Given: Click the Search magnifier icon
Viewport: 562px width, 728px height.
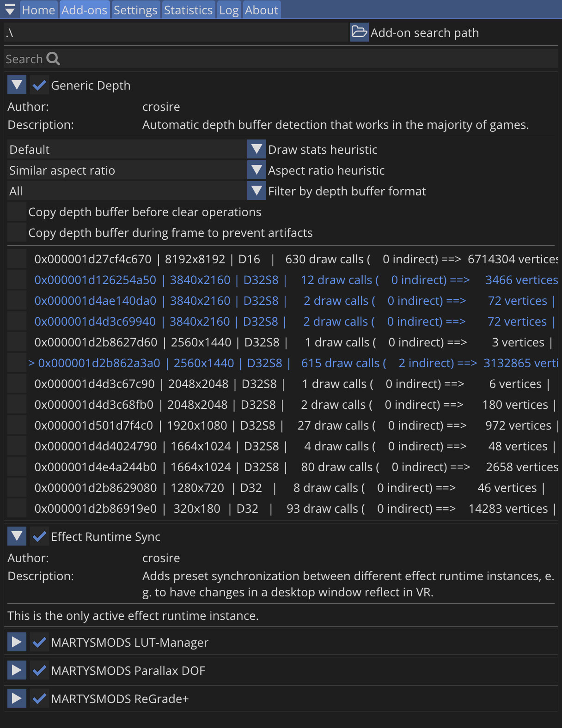Looking at the screenshot, I should click(53, 59).
